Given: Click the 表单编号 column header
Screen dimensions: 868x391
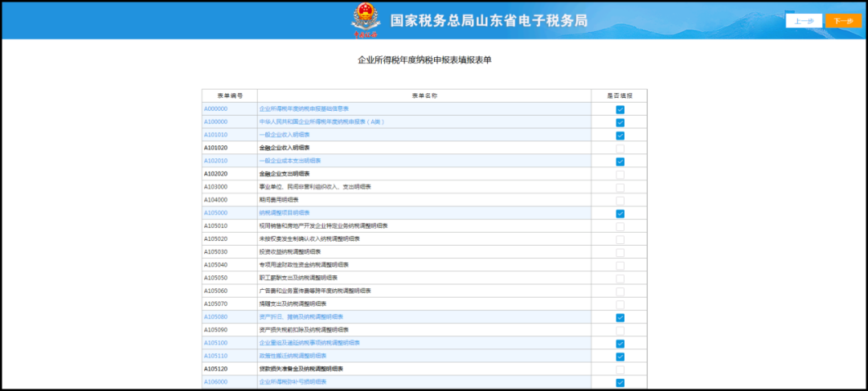Looking at the screenshot, I should 230,96.
